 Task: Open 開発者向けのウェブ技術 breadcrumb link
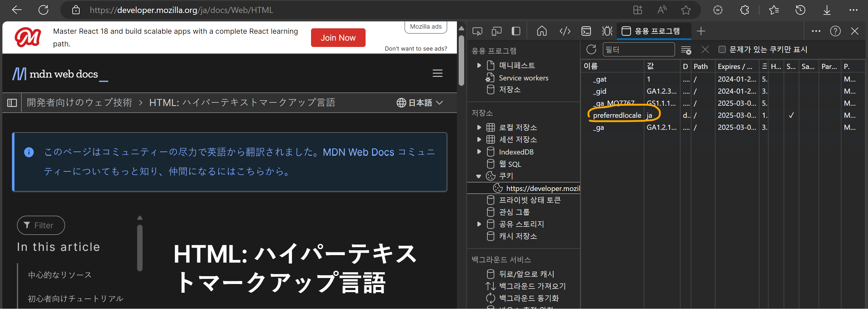[x=80, y=103]
